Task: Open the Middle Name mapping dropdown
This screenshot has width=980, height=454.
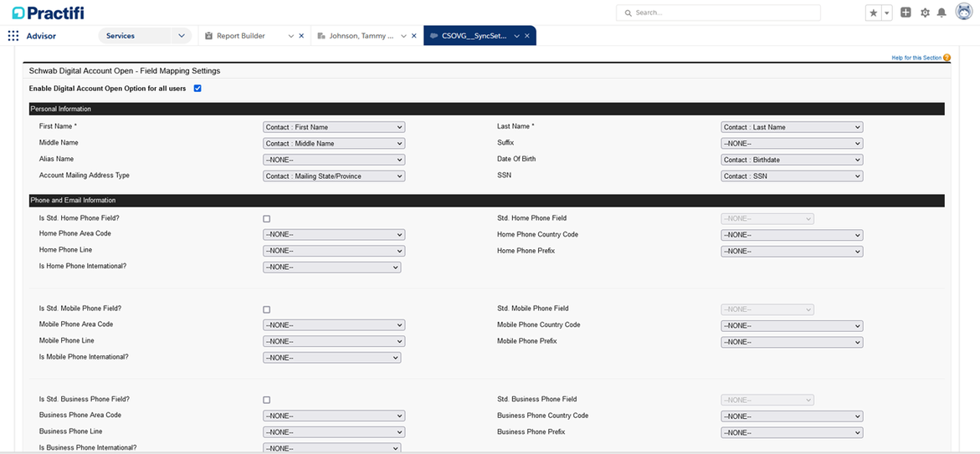Action: point(334,143)
